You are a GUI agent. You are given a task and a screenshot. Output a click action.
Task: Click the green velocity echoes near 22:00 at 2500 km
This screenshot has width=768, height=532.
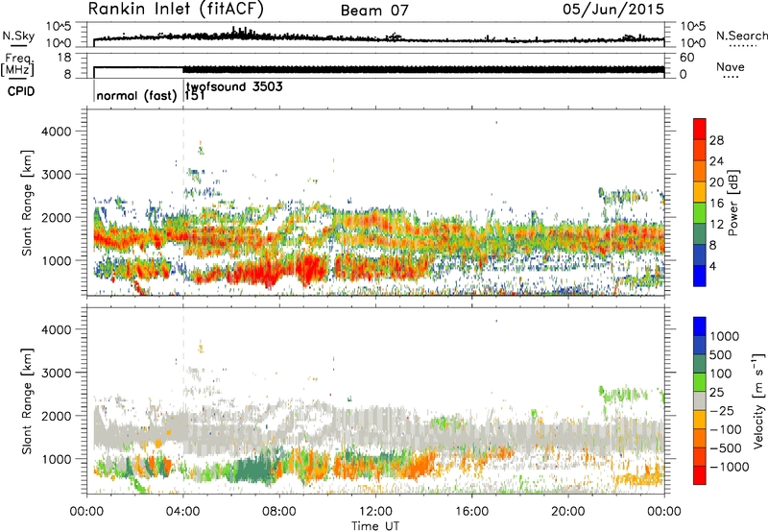623,394
